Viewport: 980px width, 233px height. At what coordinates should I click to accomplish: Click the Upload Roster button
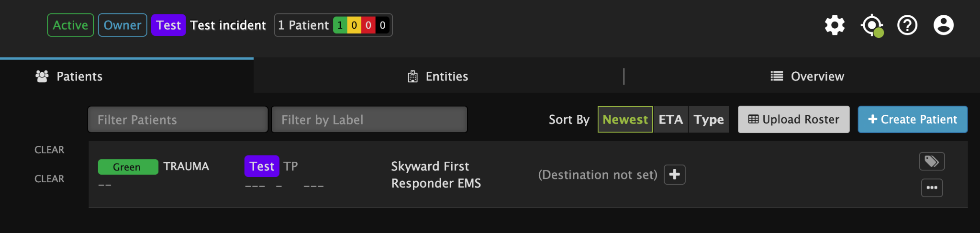tap(793, 120)
